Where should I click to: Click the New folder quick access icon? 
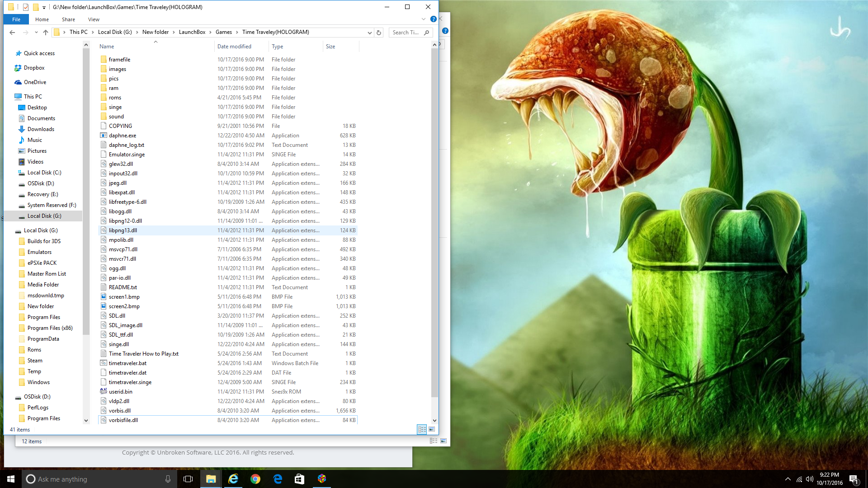click(x=36, y=7)
